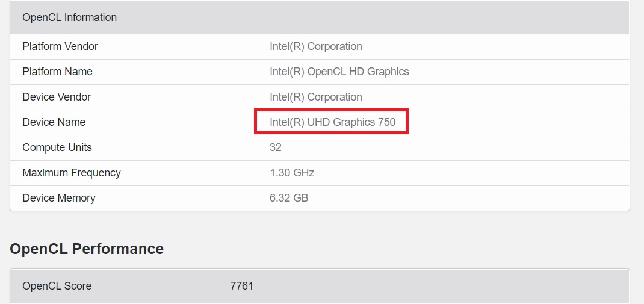Click the OpenCL Performance heading
The height and width of the screenshot is (304, 644).
(x=87, y=249)
